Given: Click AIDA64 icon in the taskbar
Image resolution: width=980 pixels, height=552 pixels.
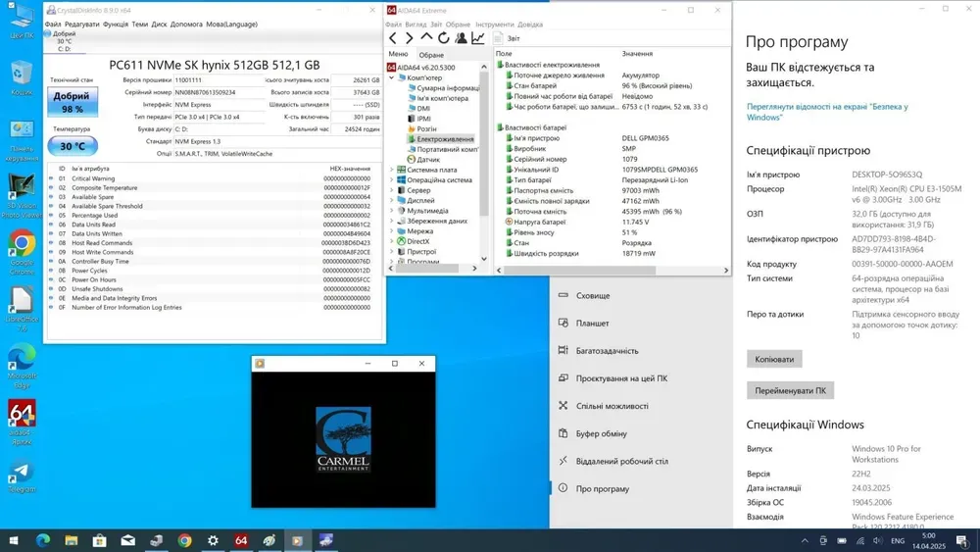Looking at the screenshot, I should [241, 540].
